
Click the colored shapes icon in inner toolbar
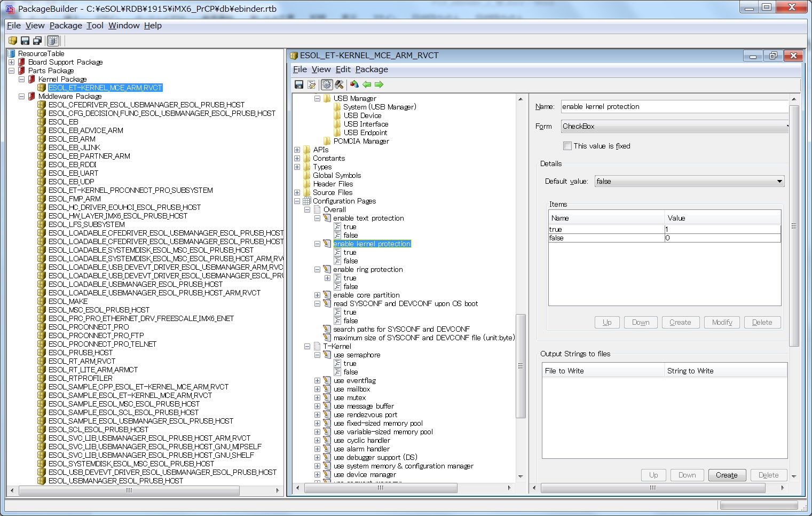[354, 84]
